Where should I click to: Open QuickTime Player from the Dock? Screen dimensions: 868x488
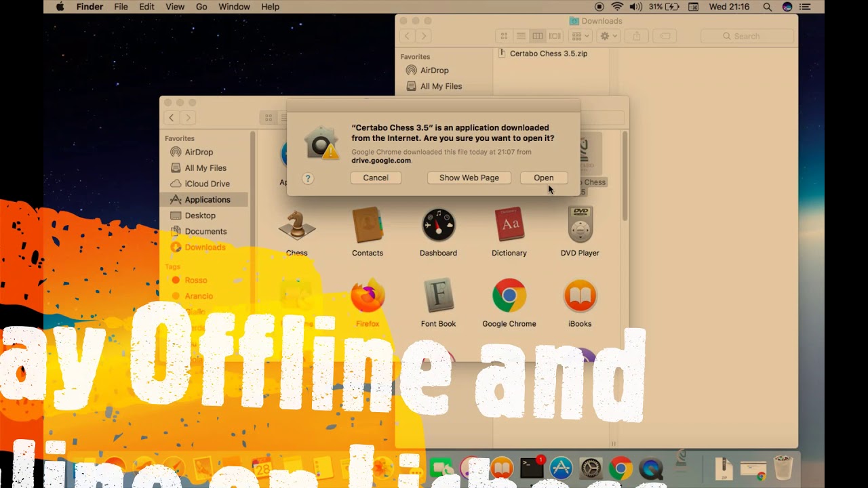650,468
